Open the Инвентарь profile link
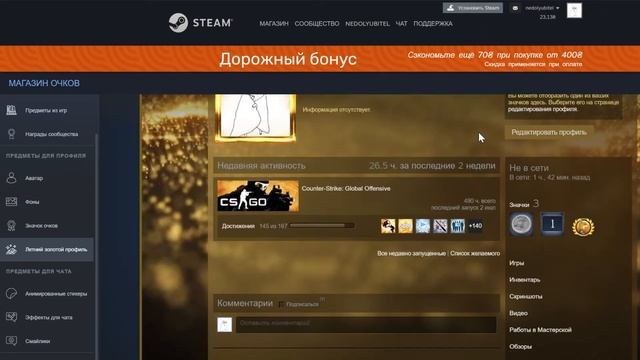Screen dimensions: 640x360 click(524, 280)
